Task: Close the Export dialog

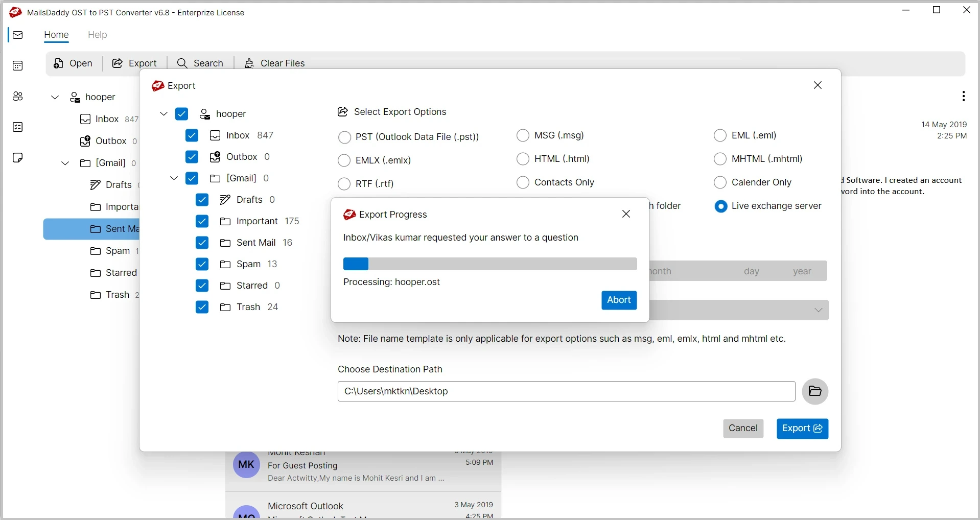Action: tap(818, 85)
